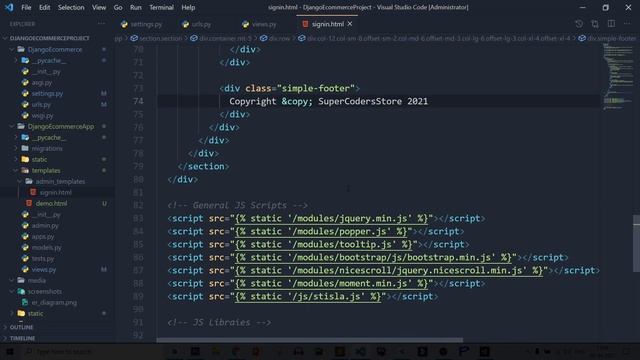Open the Edit menu

[44, 7]
